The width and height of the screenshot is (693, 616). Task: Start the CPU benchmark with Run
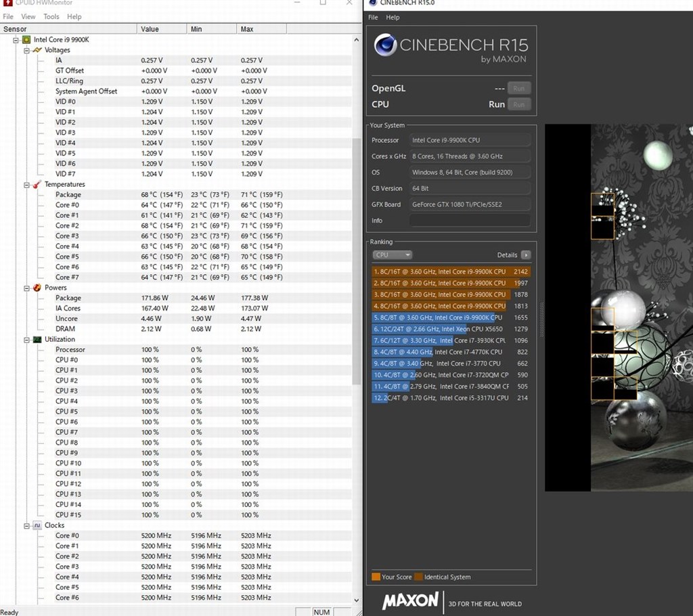click(x=496, y=104)
